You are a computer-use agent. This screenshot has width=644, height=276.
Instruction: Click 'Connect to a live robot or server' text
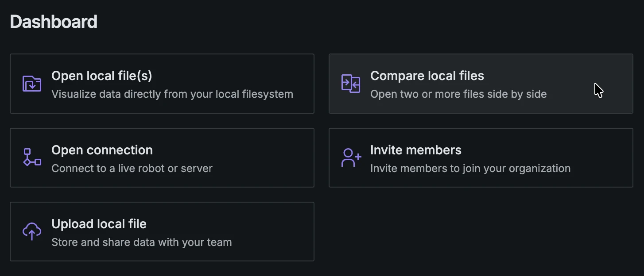132,169
